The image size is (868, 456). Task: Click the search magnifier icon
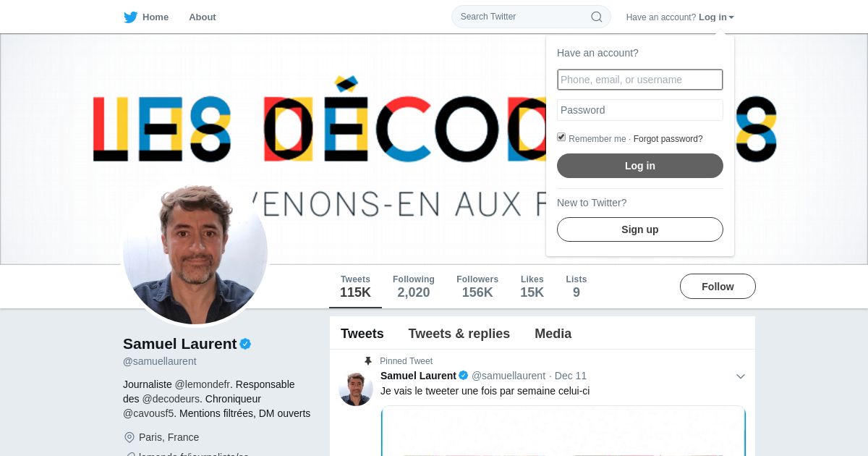(597, 17)
